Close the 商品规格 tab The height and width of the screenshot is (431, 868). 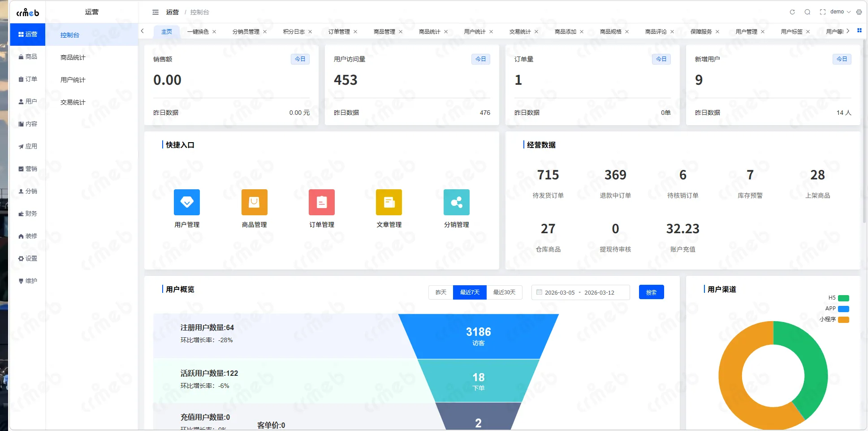pyautogui.click(x=627, y=31)
